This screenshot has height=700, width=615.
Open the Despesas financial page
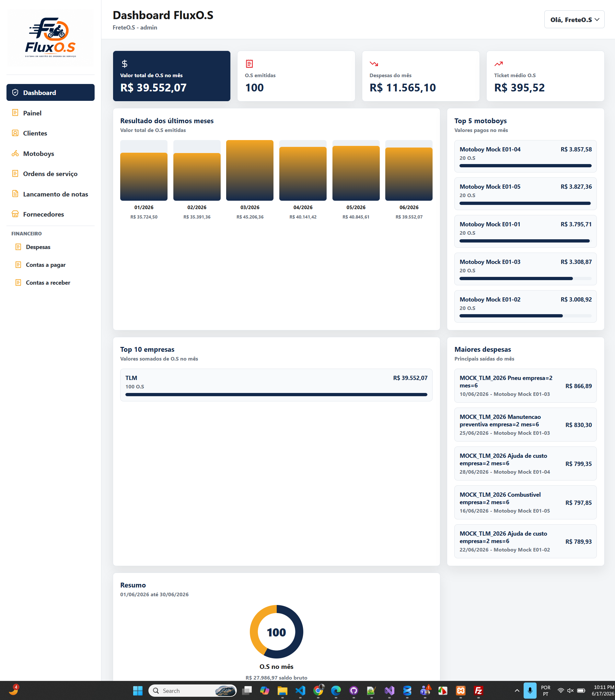(50, 247)
